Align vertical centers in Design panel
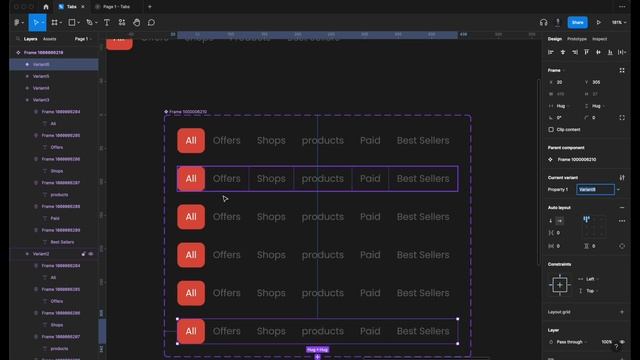Screen dimensions: 640x360 (x=598, y=52)
